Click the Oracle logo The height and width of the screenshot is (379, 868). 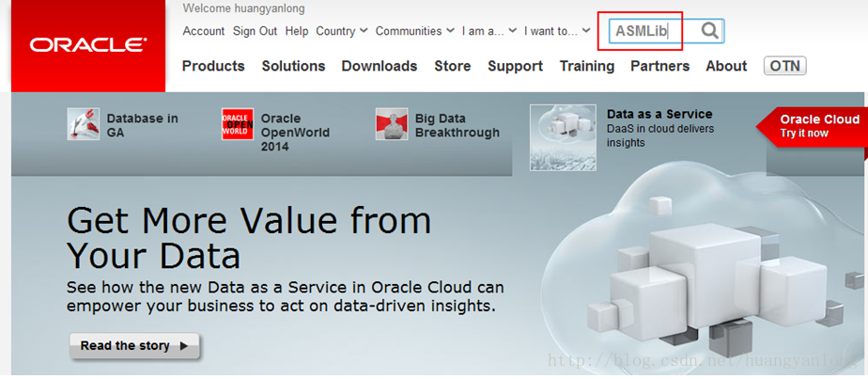point(88,45)
